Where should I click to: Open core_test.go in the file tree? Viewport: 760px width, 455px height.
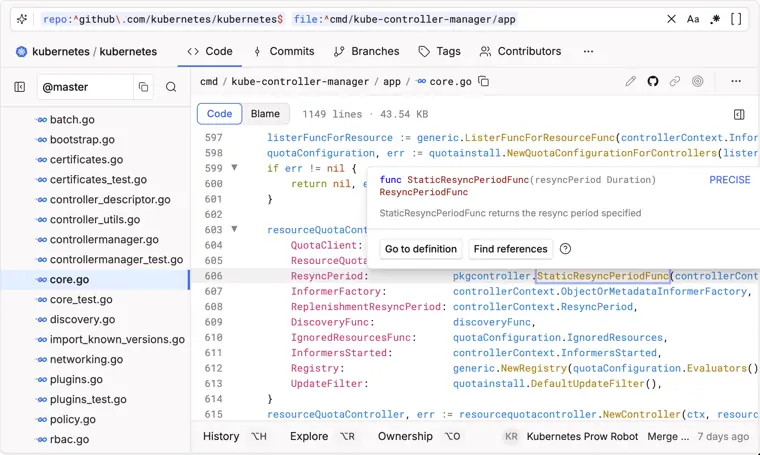point(81,299)
